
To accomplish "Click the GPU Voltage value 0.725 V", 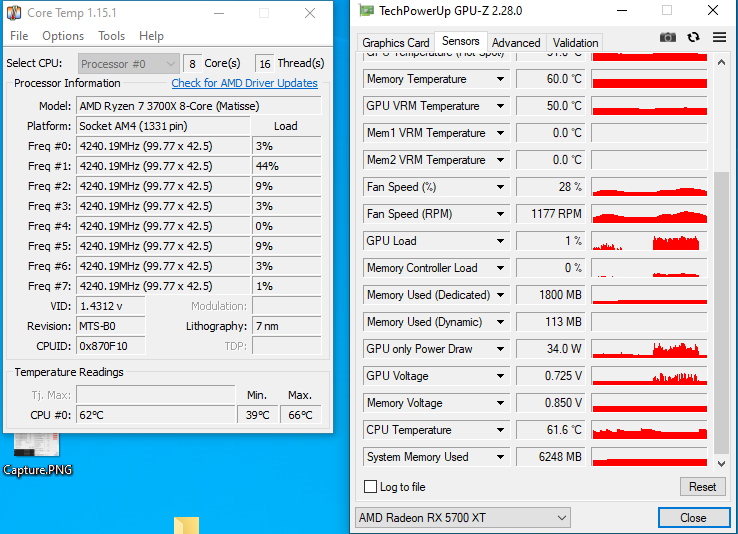I will click(551, 376).
